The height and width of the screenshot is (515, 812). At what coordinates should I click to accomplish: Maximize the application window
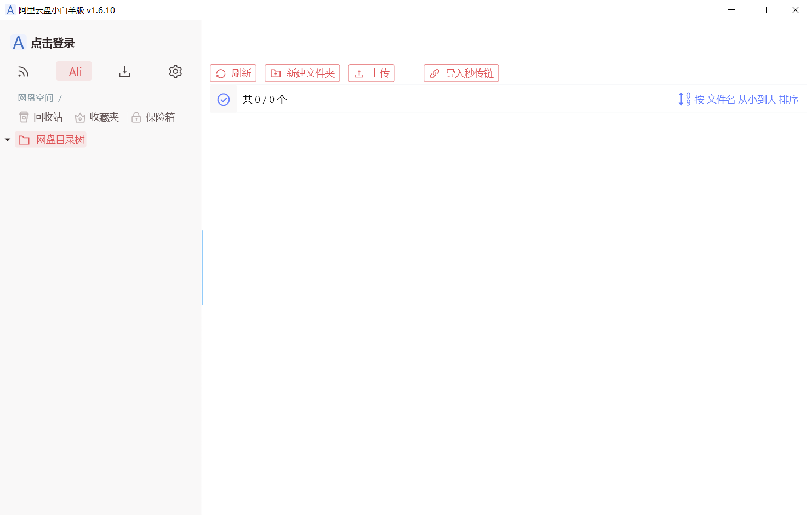pos(763,10)
